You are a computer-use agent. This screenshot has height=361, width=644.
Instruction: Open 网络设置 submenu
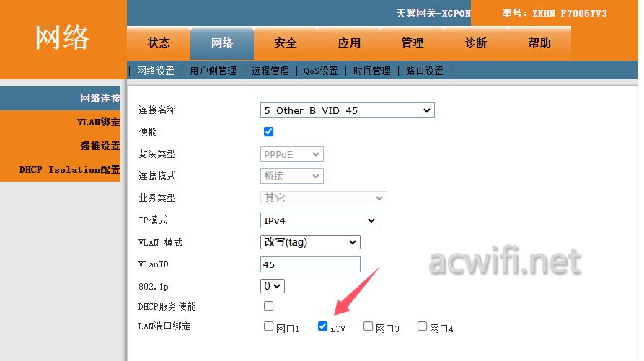pyautogui.click(x=156, y=71)
